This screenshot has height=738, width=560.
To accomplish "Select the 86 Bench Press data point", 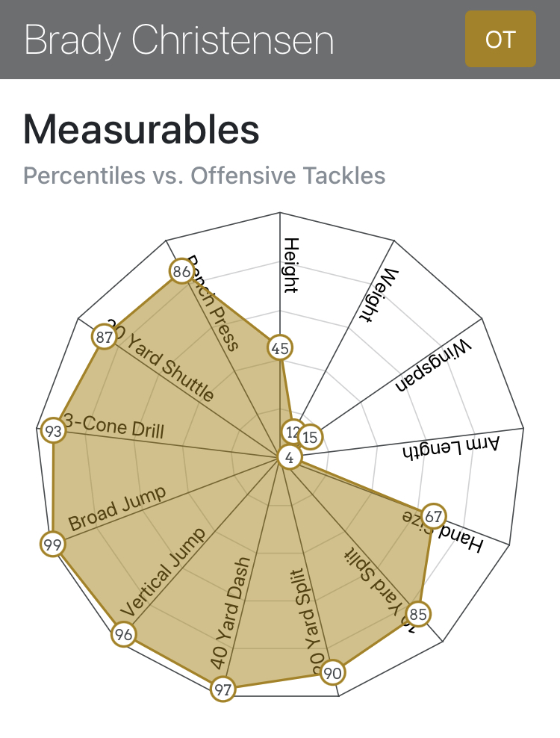I will pos(181,271).
